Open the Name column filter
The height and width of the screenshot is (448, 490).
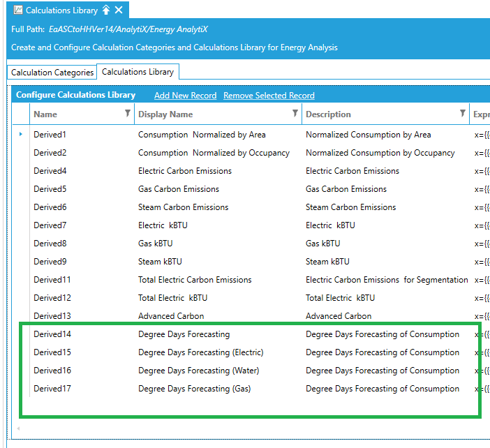(x=127, y=114)
